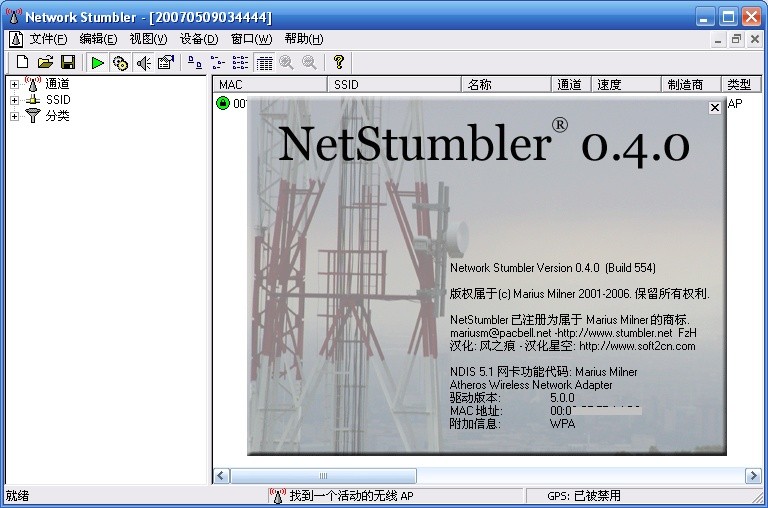Toggle the MIDI speaker sound icon
Screen dimensions: 768x508
143,63
